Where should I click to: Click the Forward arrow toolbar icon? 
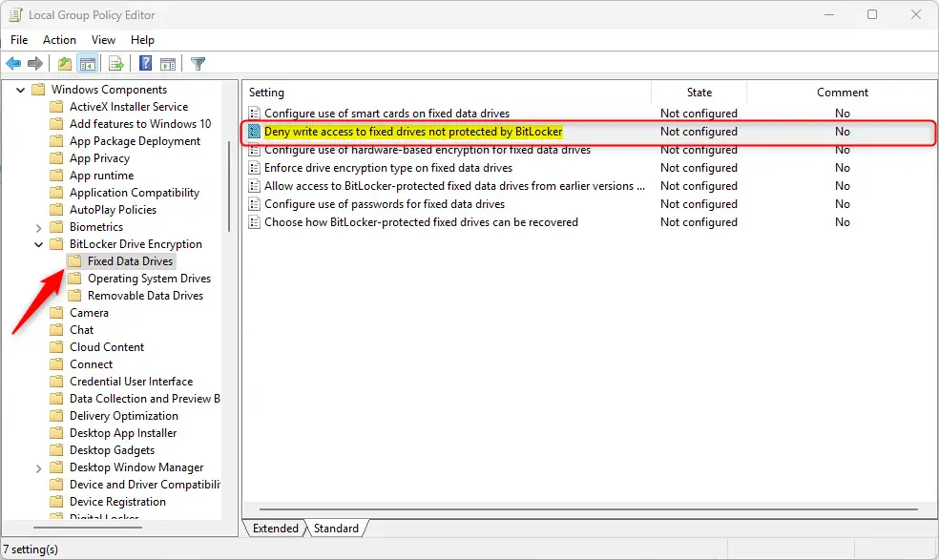(35, 64)
